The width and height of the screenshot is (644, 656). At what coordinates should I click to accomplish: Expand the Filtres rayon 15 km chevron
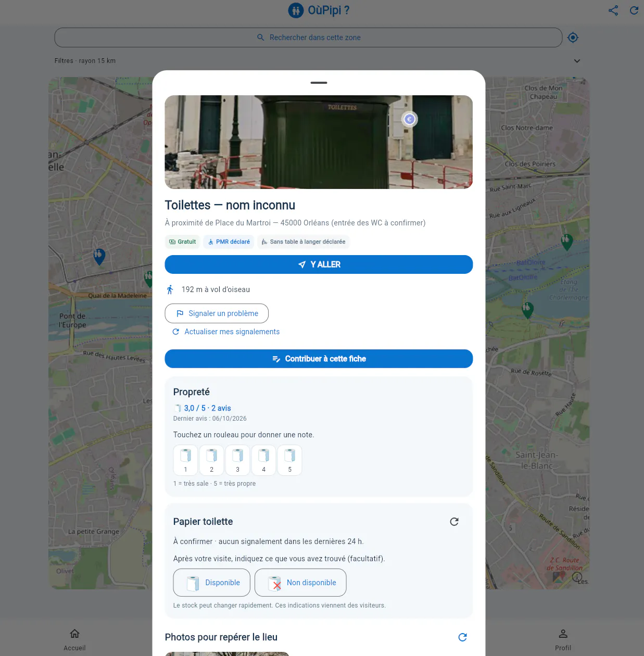[x=577, y=61]
